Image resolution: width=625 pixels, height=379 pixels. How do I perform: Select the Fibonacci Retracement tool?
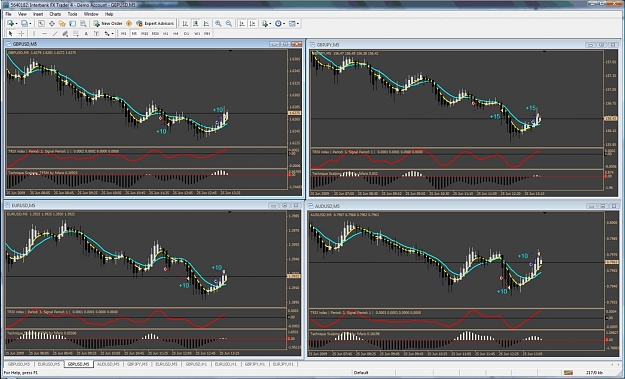tap(75, 33)
